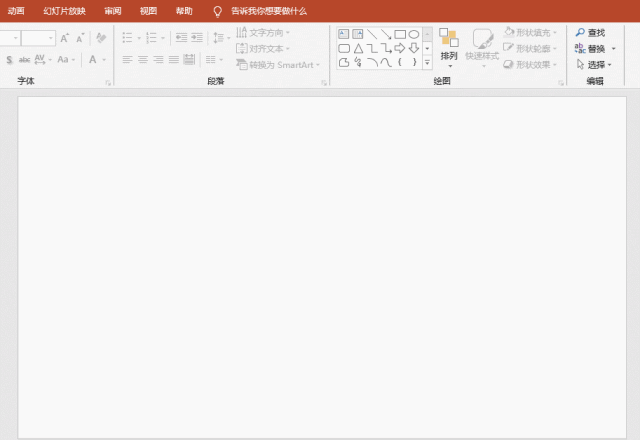Open the AV character spacing dropdown
The image size is (640, 440).
[43, 60]
